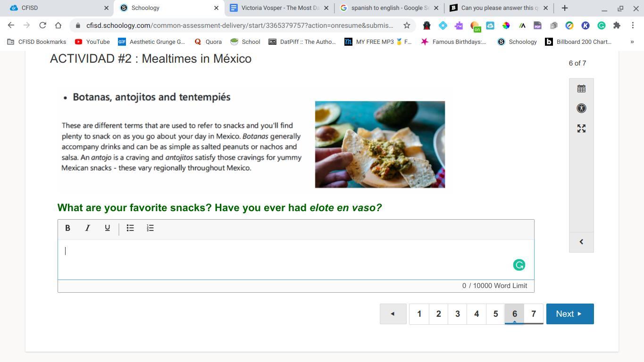Open Famous Birthdays bookmark
The height and width of the screenshot is (362, 644).
[454, 41]
